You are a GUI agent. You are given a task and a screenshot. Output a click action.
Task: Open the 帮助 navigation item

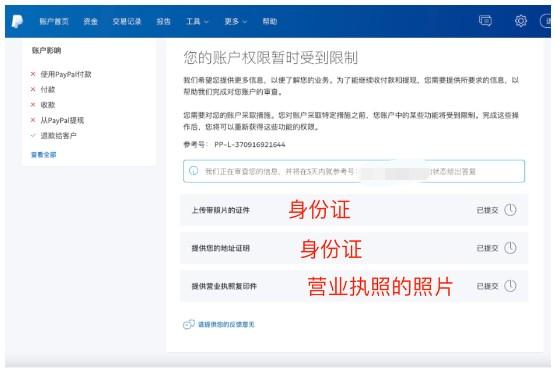click(x=269, y=21)
